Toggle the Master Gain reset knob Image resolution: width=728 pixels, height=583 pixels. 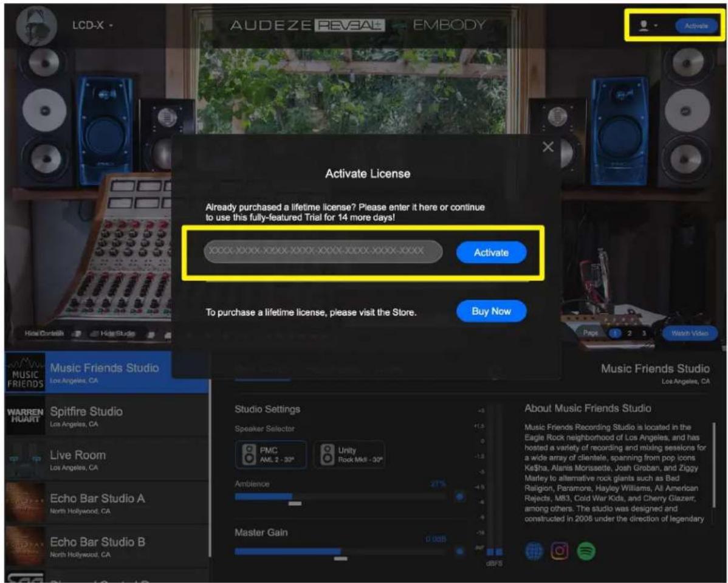[x=459, y=551]
